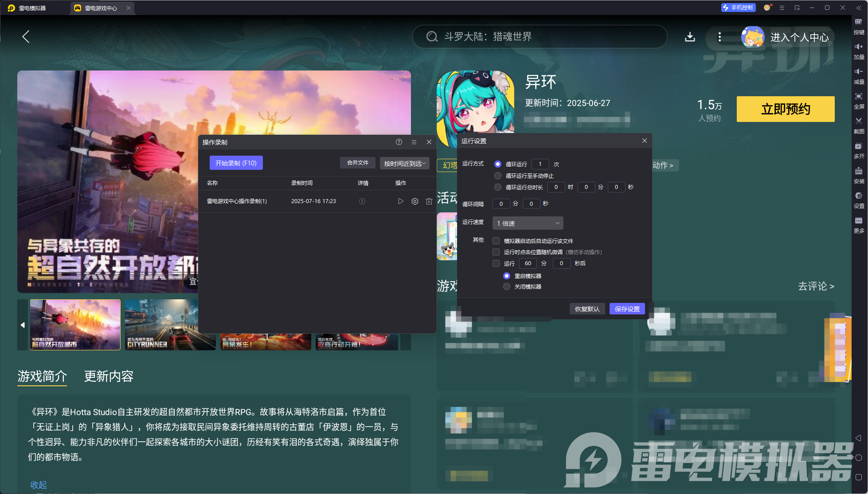
Task: Select 关闭模拟器 radio option
Action: pyautogui.click(x=507, y=286)
